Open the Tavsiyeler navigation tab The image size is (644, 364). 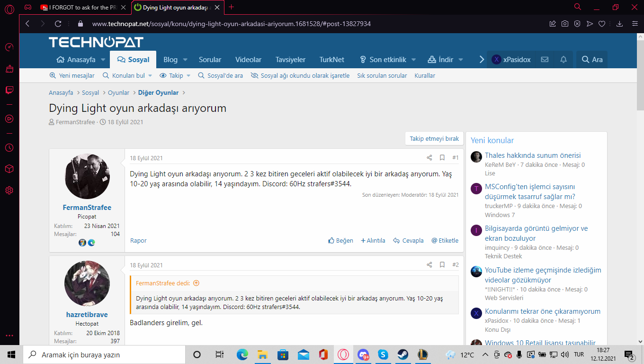point(291,60)
